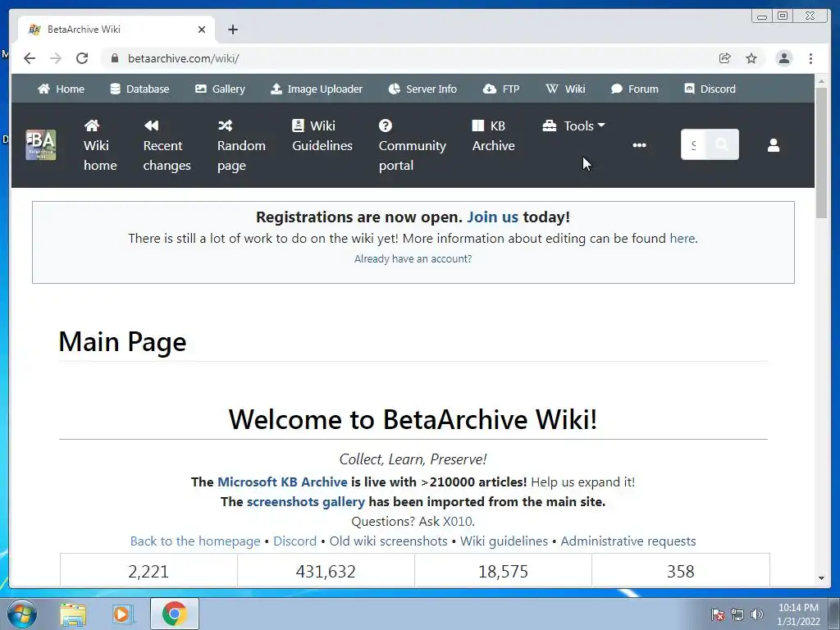Open the three-dots more menu in wiki navbar

click(x=639, y=145)
